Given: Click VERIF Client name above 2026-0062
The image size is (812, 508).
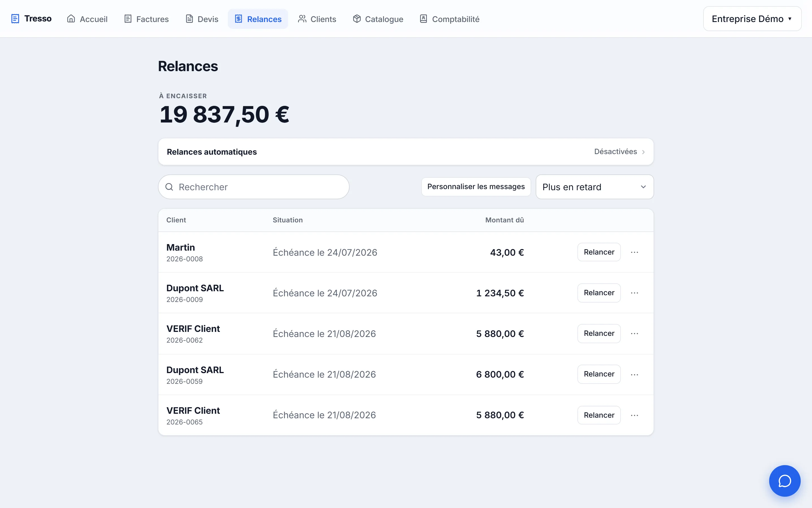Looking at the screenshot, I should tap(193, 329).
